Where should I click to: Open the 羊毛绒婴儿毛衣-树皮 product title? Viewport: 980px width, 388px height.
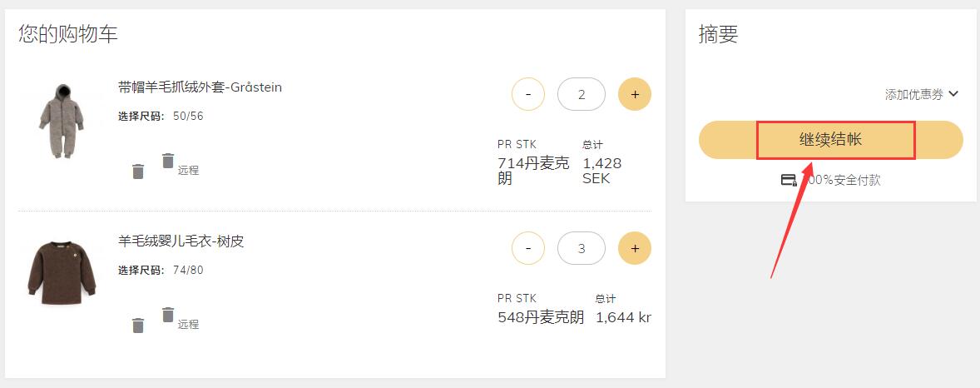181,241
